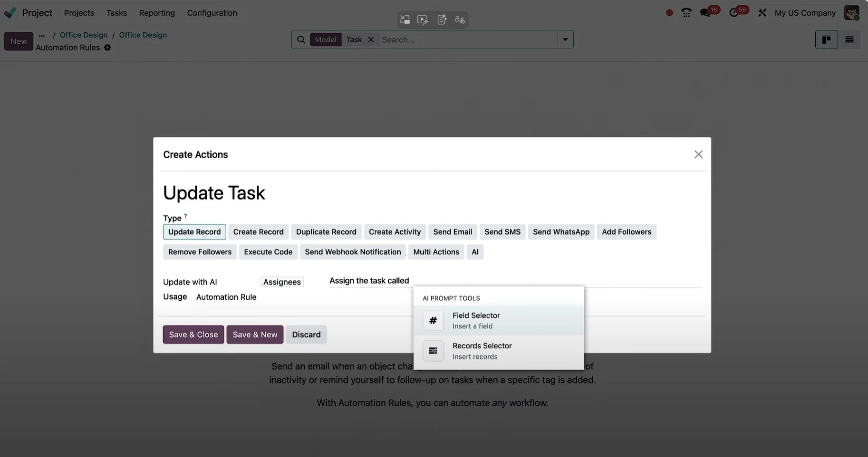
Task: Select the Send Email action type
Action: click(452, 232)
